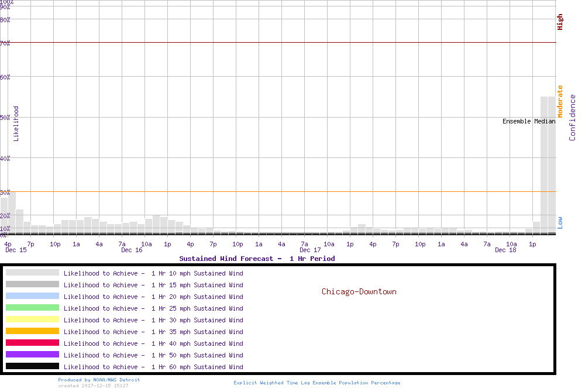Click the High confidence label
This screenshot has height=392, width=585.
560,22
